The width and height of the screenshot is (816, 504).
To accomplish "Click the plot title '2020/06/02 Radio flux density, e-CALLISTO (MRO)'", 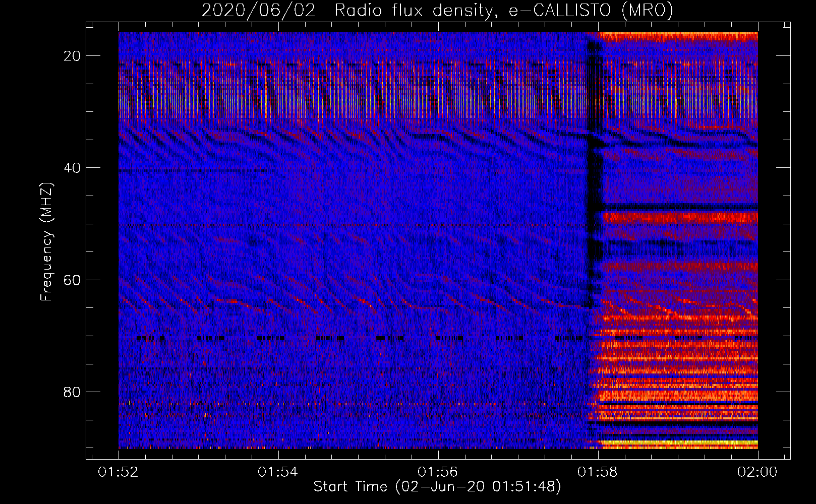I will [437, 10].
